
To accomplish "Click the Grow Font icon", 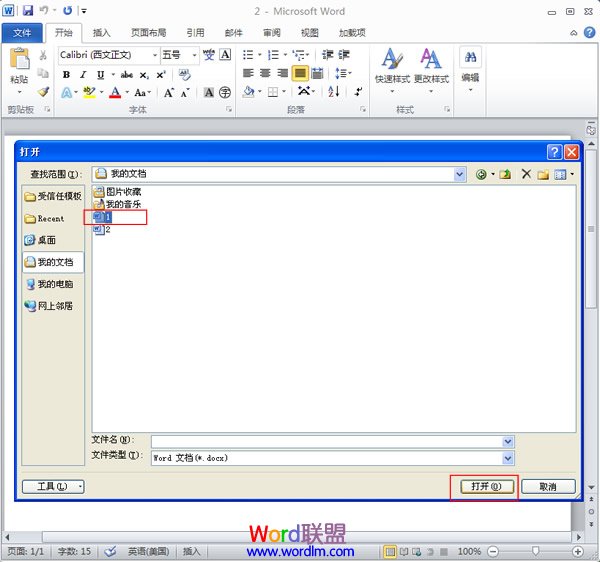I will pos(169,93).
